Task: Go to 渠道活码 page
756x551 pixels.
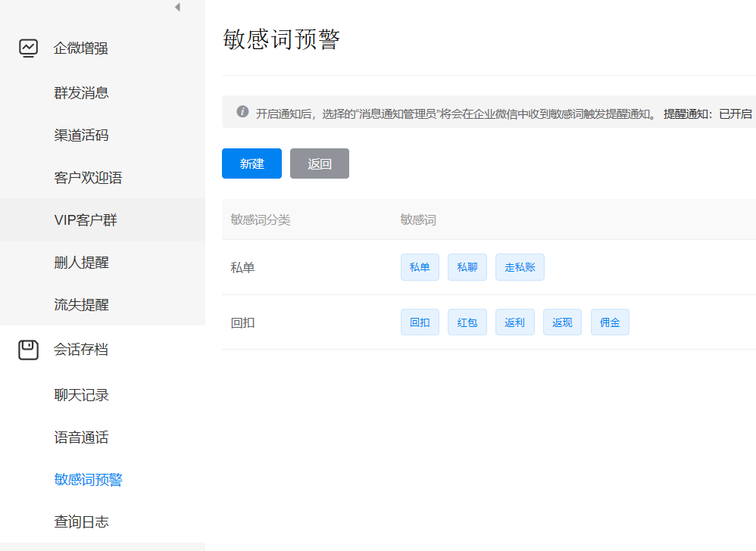Action: coord(82,135)
